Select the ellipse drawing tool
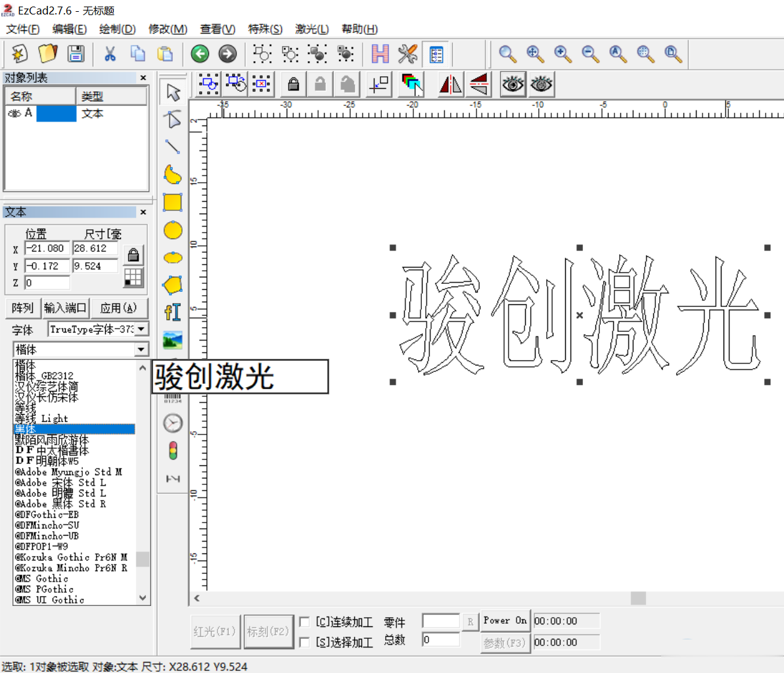The height and width of the screenshot is (673, 784). [173, 258]
